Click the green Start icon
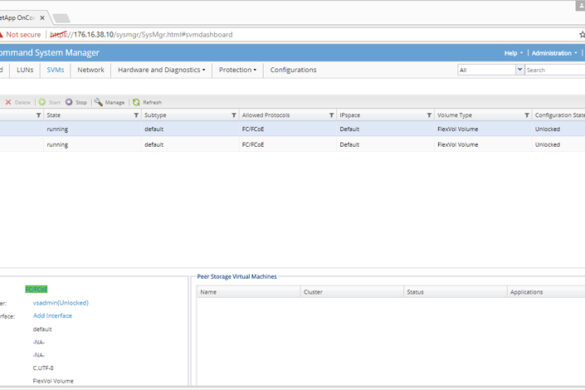This screenshot has width=585, height=390. click(42, 102)
